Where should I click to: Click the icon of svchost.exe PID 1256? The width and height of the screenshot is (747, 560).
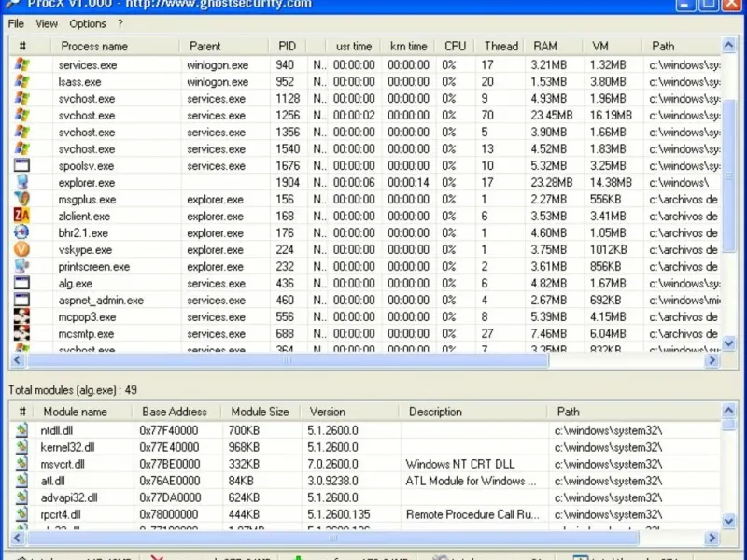21,115
